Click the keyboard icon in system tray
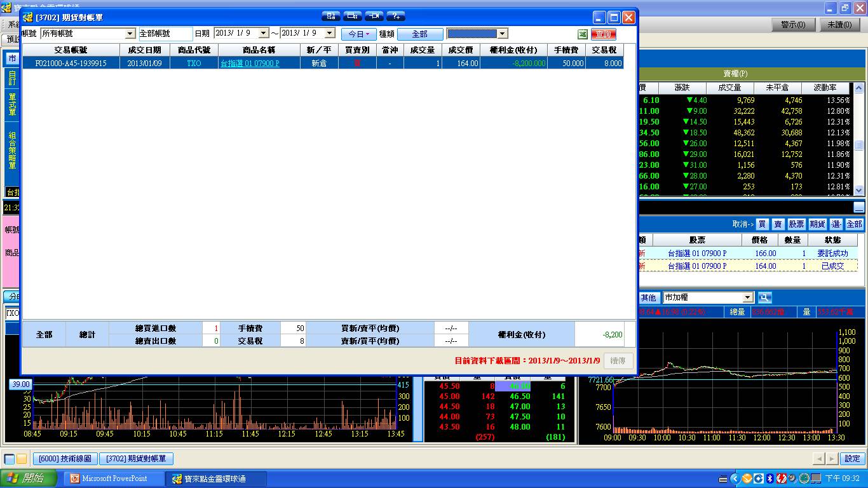Image resolution: width=868 pixels, height=488 pixels. (723, 478)
